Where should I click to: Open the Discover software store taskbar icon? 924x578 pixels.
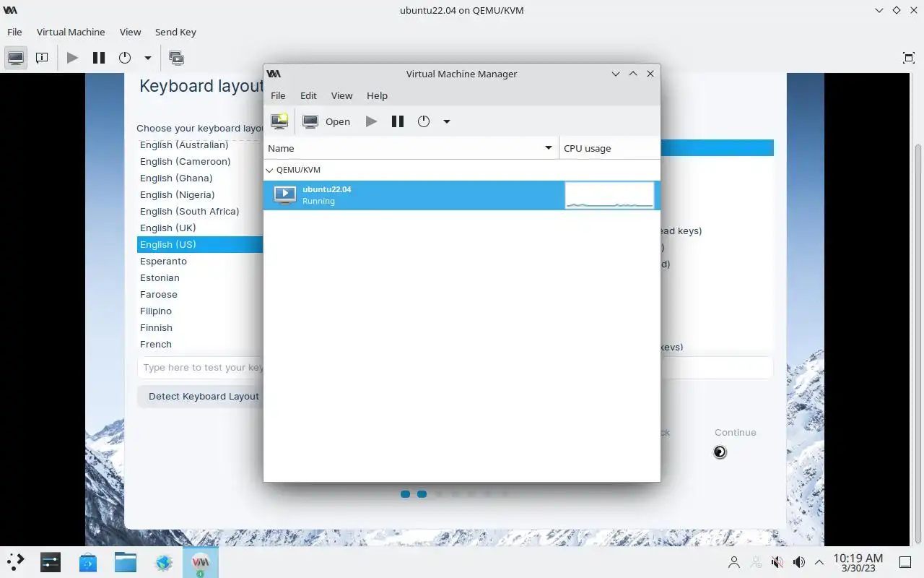[x=88, y=562]
